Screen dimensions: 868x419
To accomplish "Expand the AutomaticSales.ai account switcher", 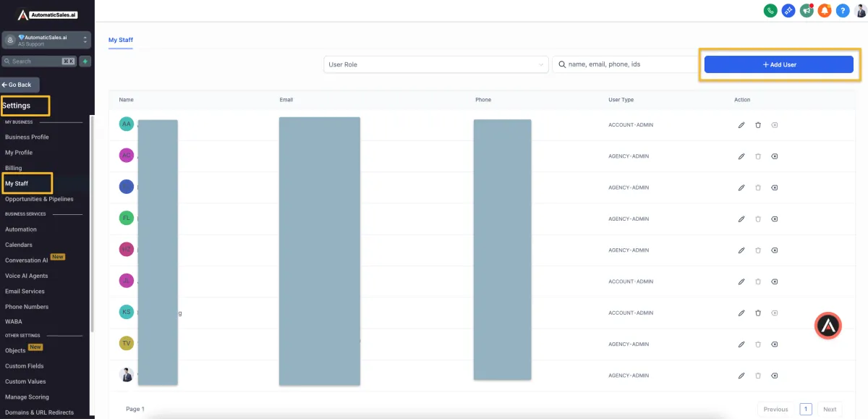I will click(46, 41).
